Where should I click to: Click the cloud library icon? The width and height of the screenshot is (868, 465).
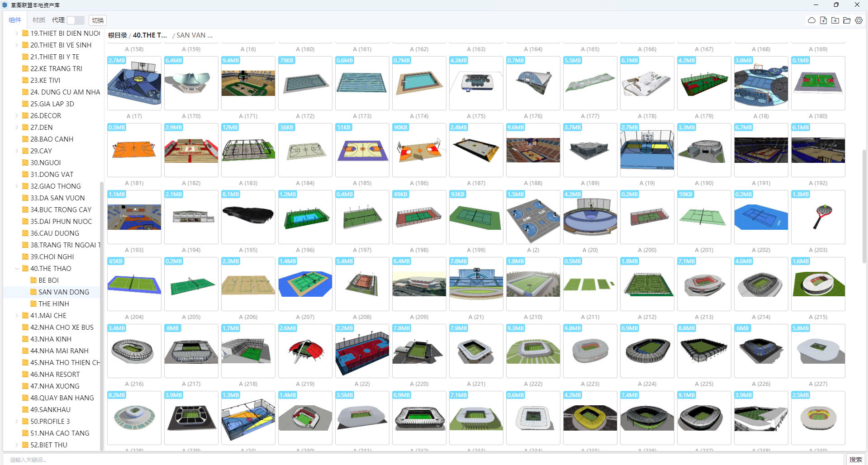point(811,20)
